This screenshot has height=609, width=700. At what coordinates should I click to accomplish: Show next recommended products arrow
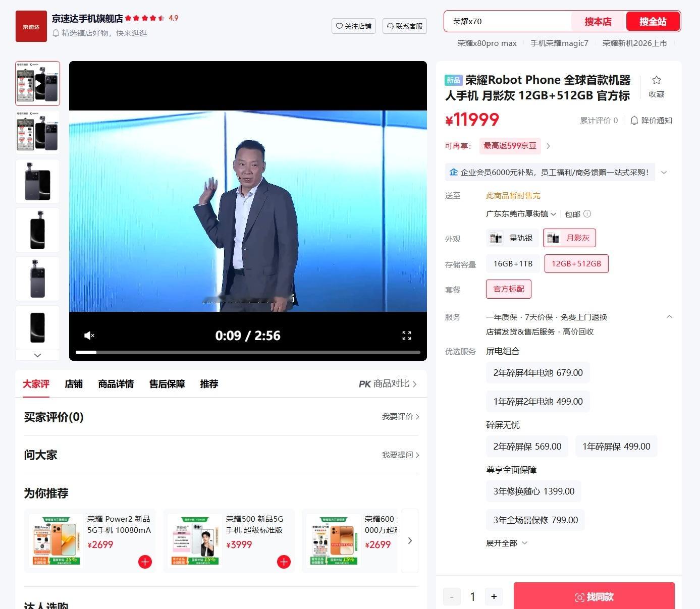410,541
